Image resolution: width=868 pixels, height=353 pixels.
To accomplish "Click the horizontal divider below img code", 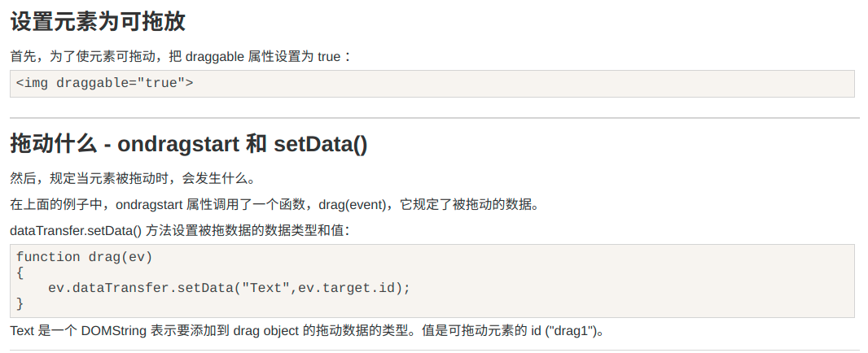I will tap(435, 117).
